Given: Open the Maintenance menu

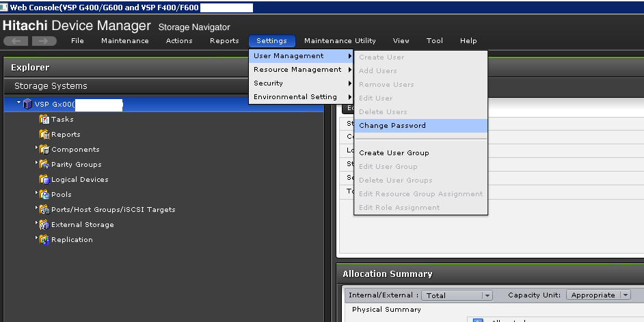Looking at the screenshot, I should [x=125, y=40].
